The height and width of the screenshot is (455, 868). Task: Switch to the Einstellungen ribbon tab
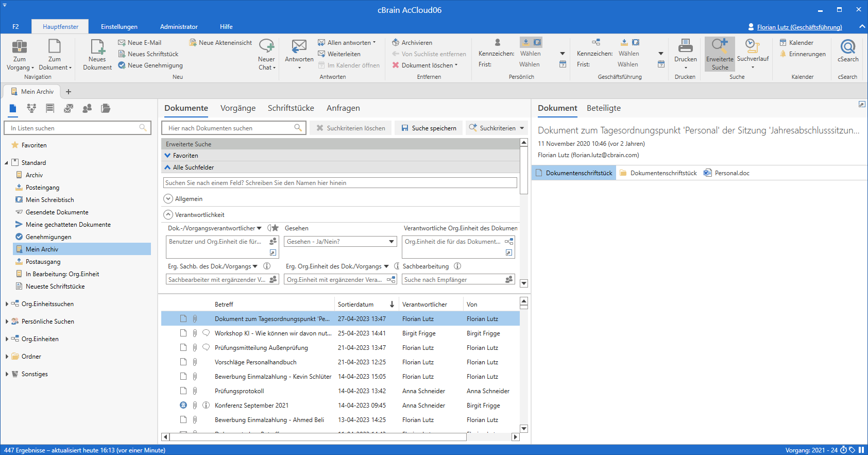click(119, 27)
